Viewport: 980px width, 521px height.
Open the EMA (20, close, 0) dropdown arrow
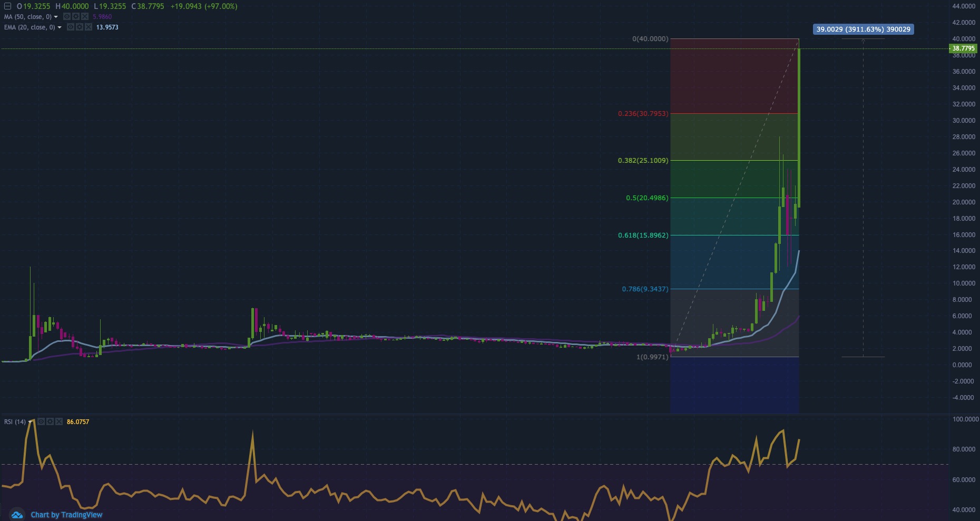point(60,27)
